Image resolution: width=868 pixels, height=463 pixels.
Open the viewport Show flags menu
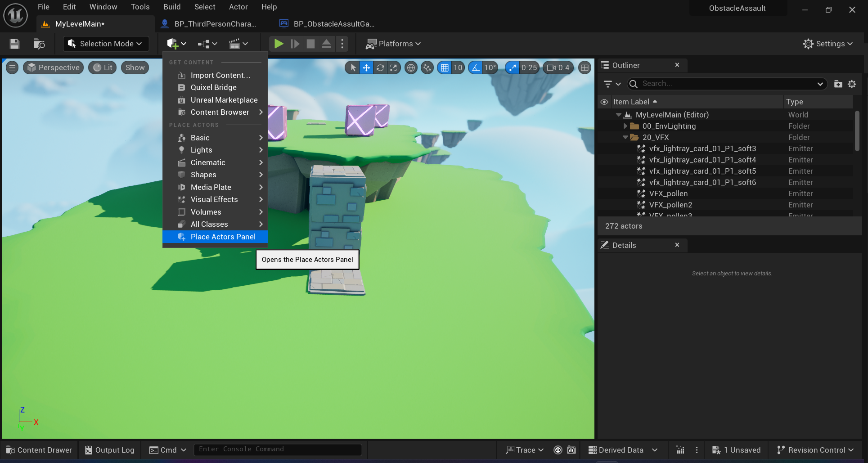(135, 67)
